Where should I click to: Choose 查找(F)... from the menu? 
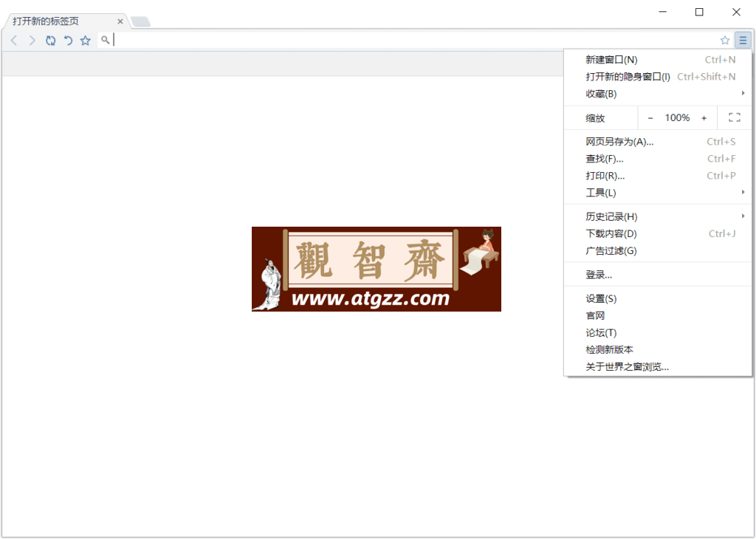coord(658,159)
